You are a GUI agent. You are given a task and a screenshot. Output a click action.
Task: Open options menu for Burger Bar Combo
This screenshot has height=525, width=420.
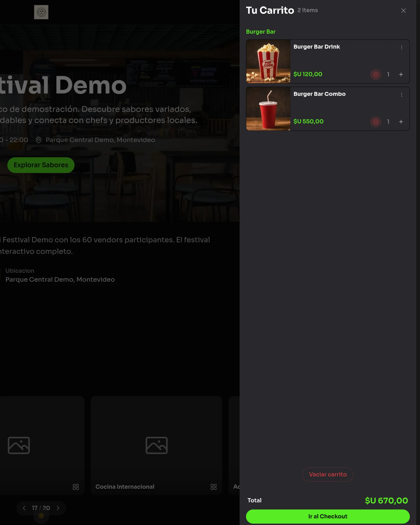[x=402, y=95]
